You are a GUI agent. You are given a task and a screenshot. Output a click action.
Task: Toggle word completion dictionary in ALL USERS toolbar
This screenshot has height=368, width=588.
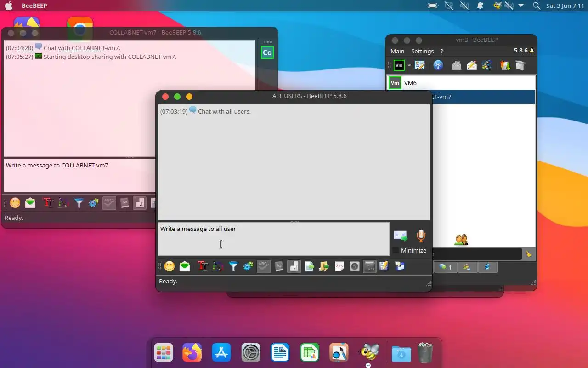279,266
